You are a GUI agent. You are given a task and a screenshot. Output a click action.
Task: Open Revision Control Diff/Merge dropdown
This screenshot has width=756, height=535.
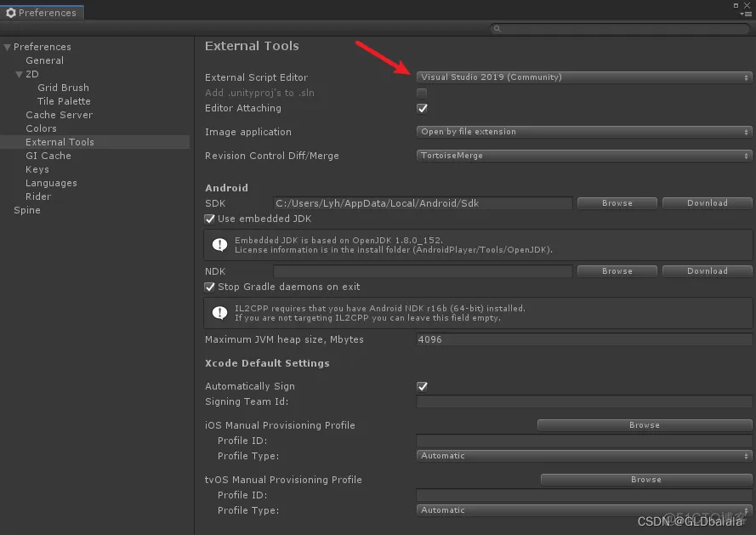pyautogui.click(x=584, y=156)
